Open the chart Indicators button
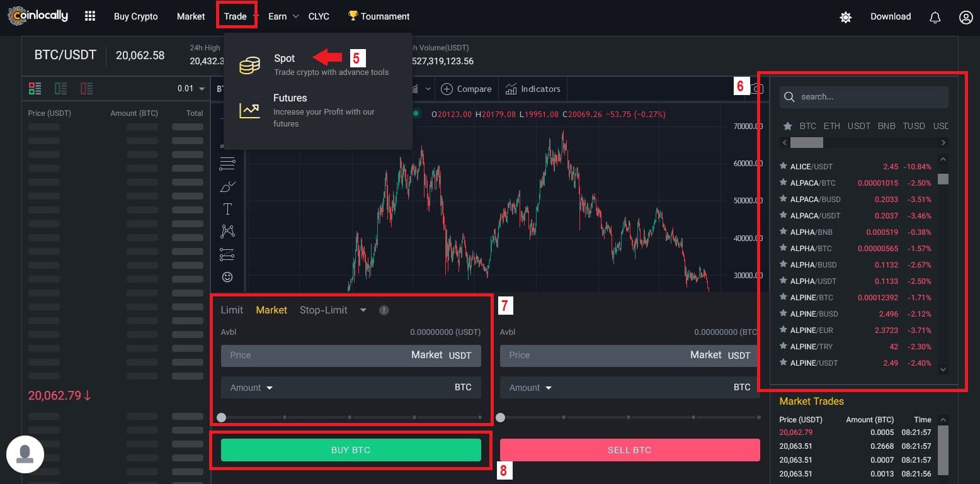This screenshot has width=980, height=484. coord(533,89)
